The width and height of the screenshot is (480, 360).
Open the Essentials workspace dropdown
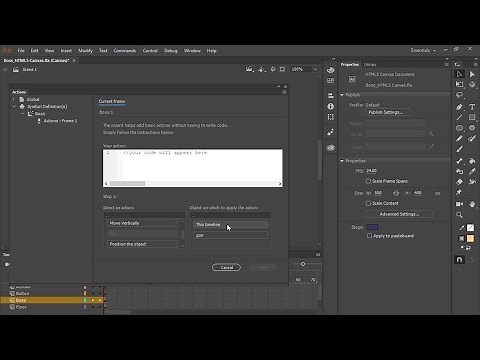click(x=423, y=50)
